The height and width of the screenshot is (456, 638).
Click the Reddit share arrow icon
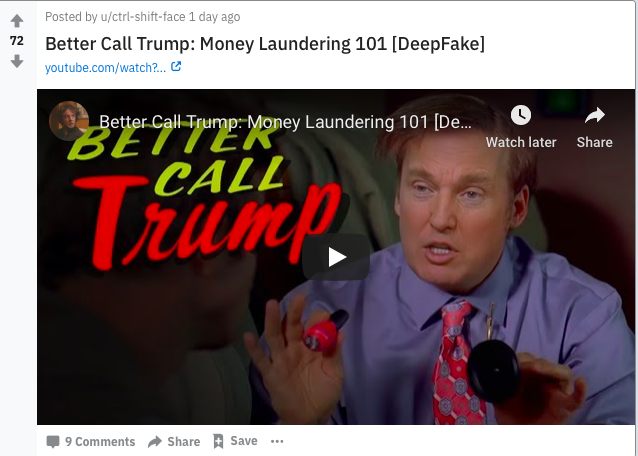155,442
